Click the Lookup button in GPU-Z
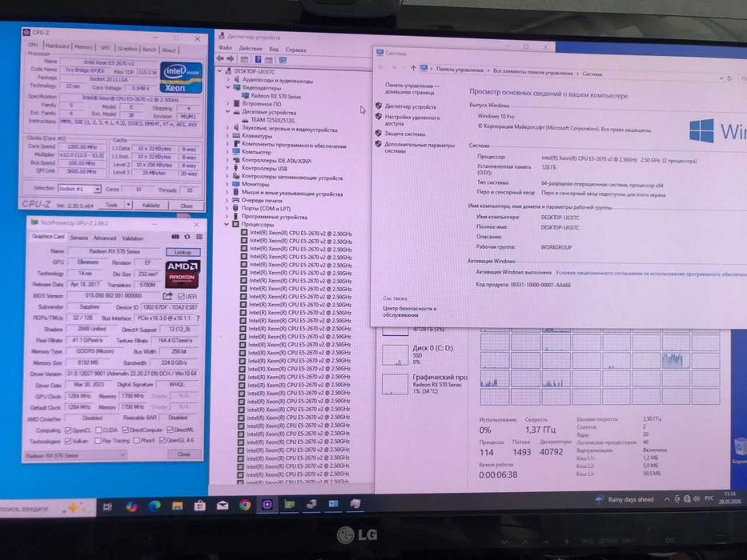The image size is (747, 560). pos(183,252)
